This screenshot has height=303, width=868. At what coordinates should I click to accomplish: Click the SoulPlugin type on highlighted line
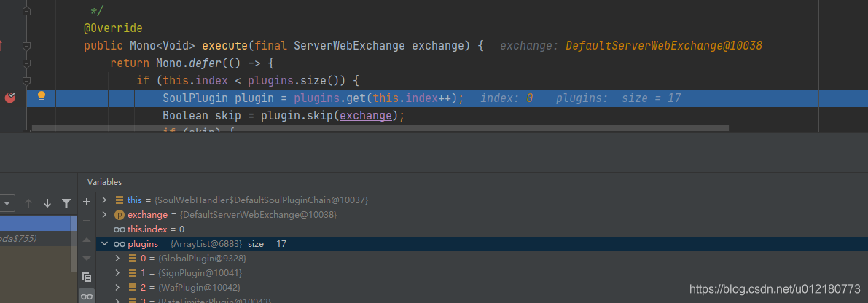pos(195,98)
